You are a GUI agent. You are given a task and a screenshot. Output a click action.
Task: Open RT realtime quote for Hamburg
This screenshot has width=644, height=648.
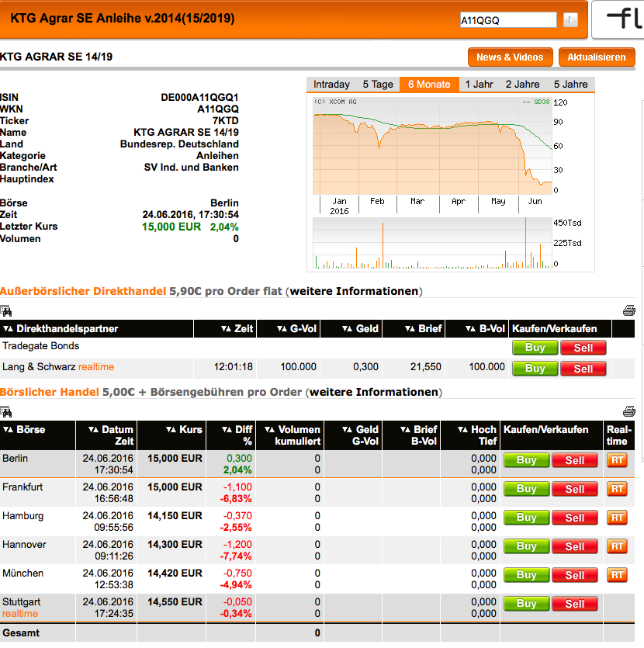point(617,518)
